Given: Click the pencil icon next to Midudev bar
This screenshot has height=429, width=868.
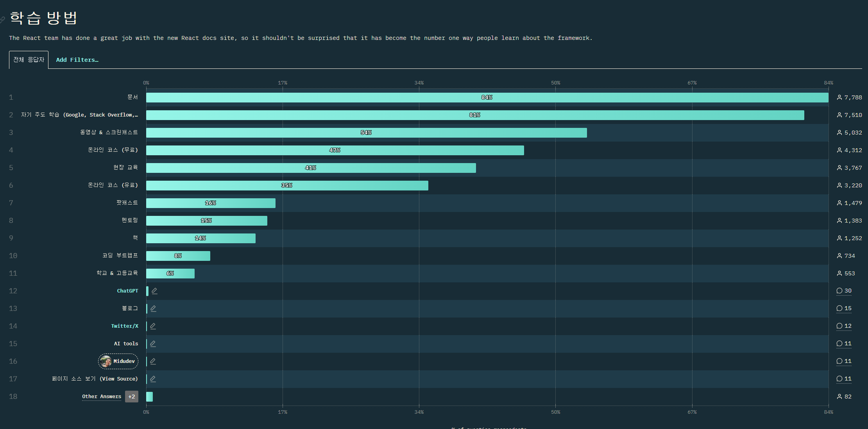Looking at the screenshot, I should pos(153,361).
